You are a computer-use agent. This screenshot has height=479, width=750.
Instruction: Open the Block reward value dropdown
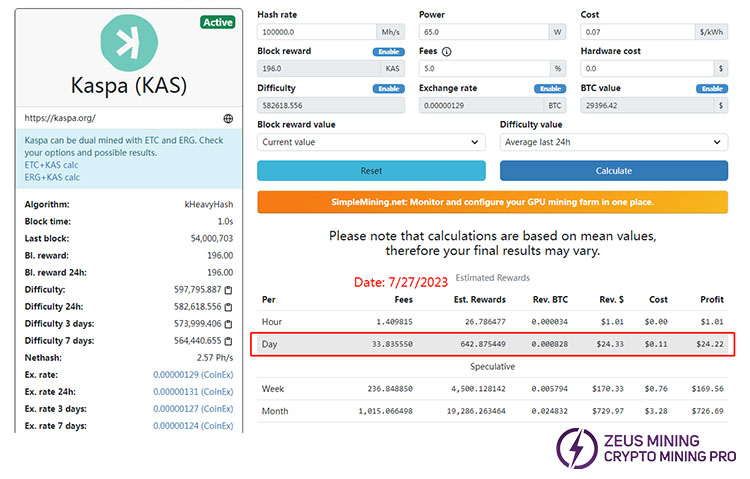(x=370, y=143)
